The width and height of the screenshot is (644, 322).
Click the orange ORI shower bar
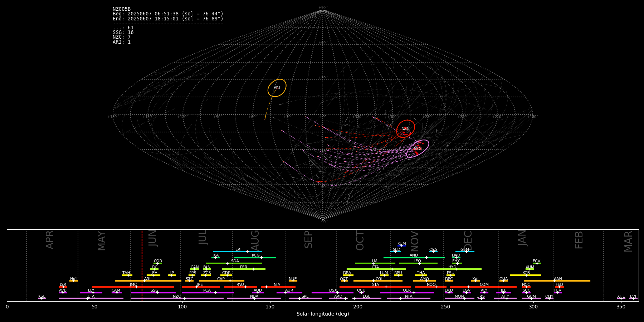(x=378, y=281)
